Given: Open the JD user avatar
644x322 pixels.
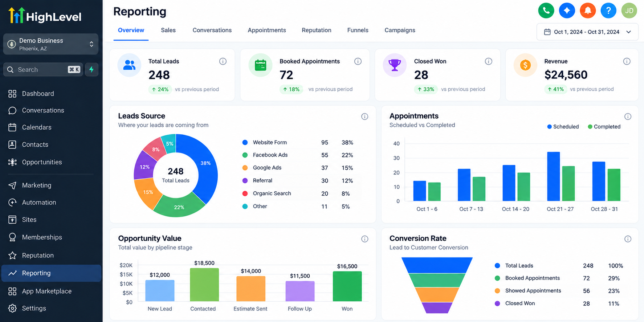Looking at the screenshot, I should click(629, 11).
